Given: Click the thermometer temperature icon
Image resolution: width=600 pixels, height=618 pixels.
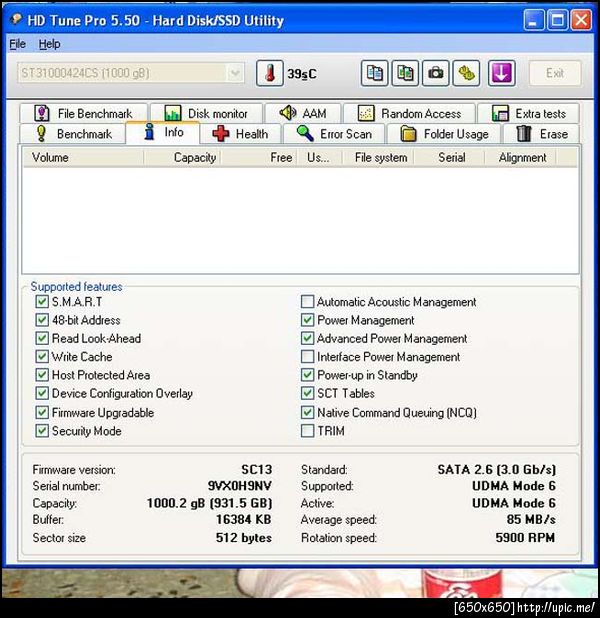Looking at the screenshot, I should [x=270, y=73].
